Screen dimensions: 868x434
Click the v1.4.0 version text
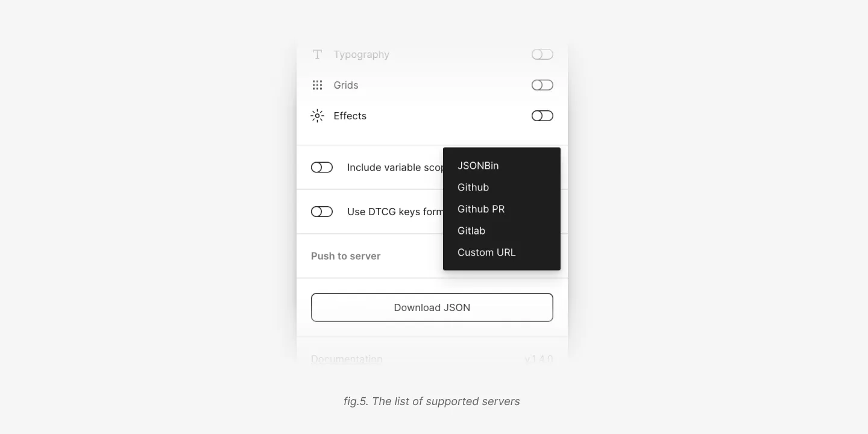click(x=539, y=359)
